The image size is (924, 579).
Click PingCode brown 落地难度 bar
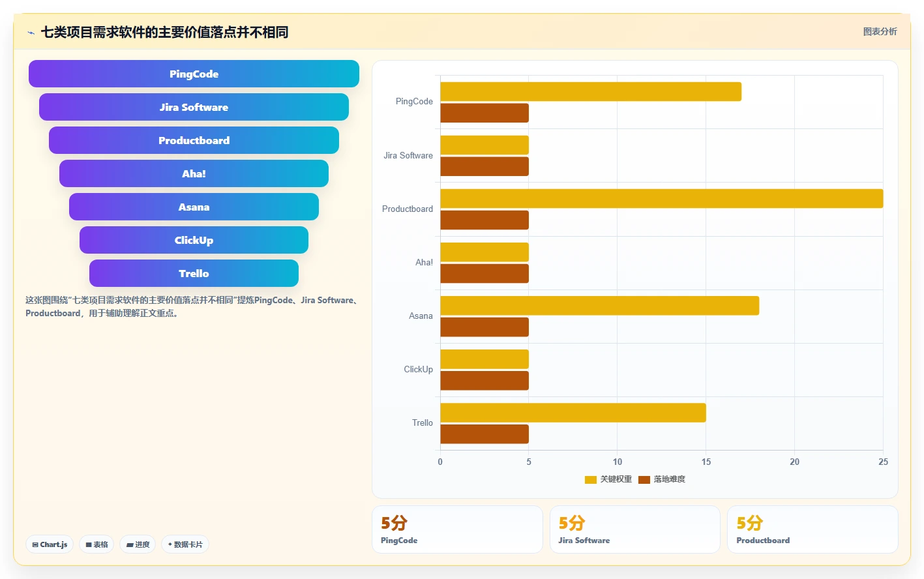(x=484, y=113)
